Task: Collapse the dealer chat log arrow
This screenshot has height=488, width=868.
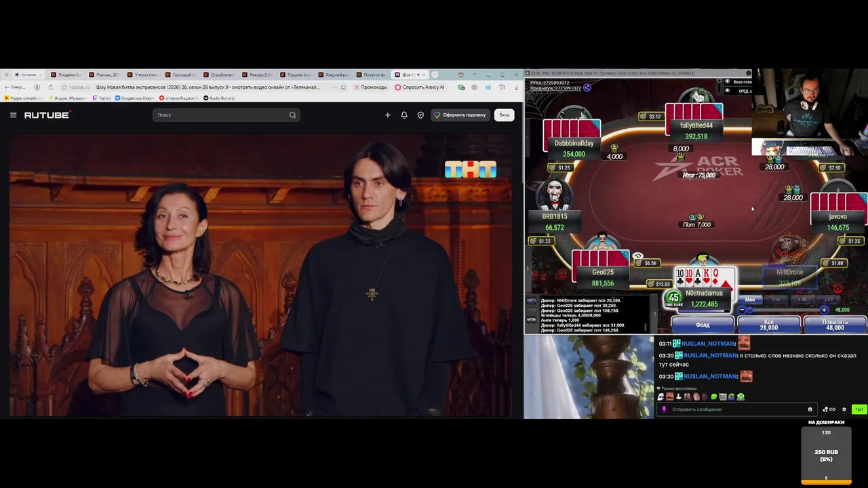Action: click(x=655, y=313)
